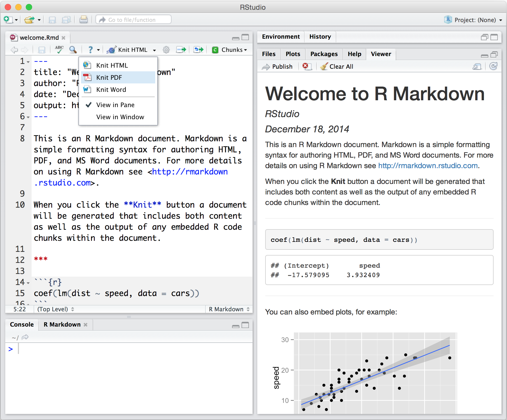507x420 pixels.
Task: Refresh the Viewer pane
Action: coord(493,66)
